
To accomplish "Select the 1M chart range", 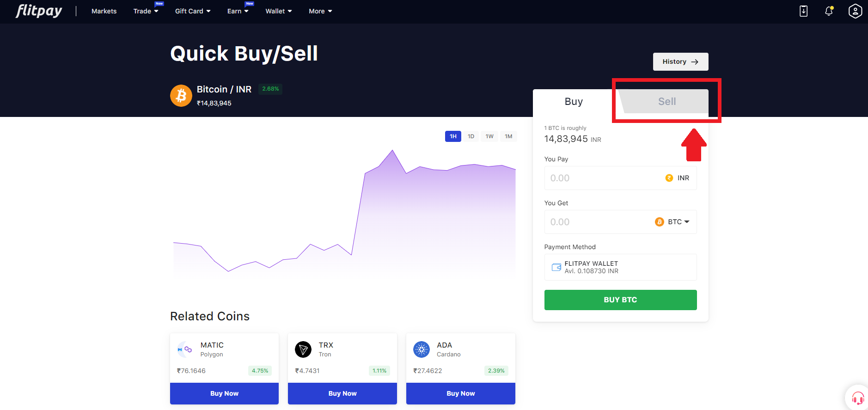I will (508, 136).
